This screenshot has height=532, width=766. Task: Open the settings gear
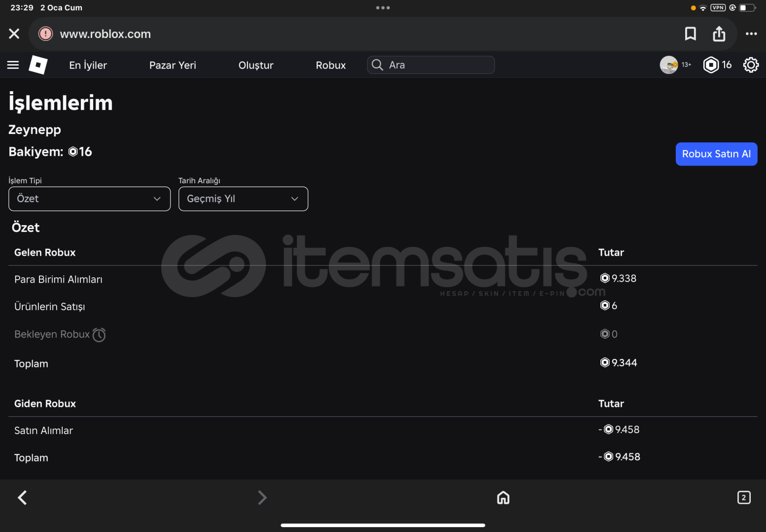coord(751,65)
